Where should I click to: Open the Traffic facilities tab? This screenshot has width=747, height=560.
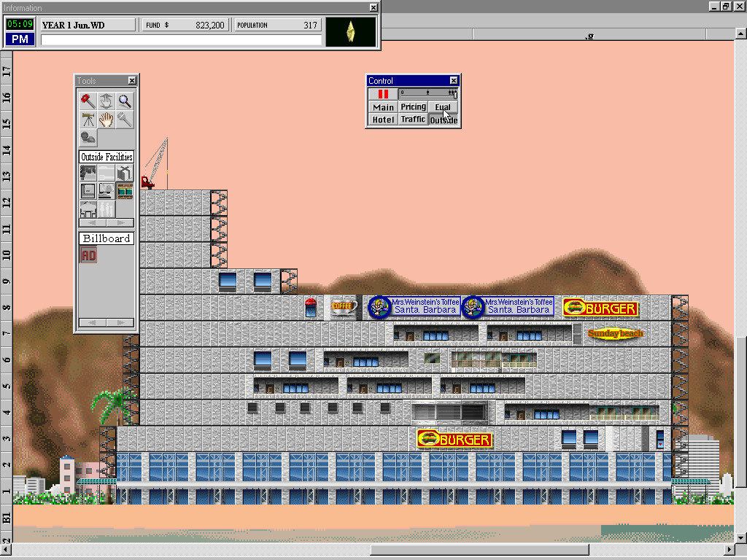[413, 119]
